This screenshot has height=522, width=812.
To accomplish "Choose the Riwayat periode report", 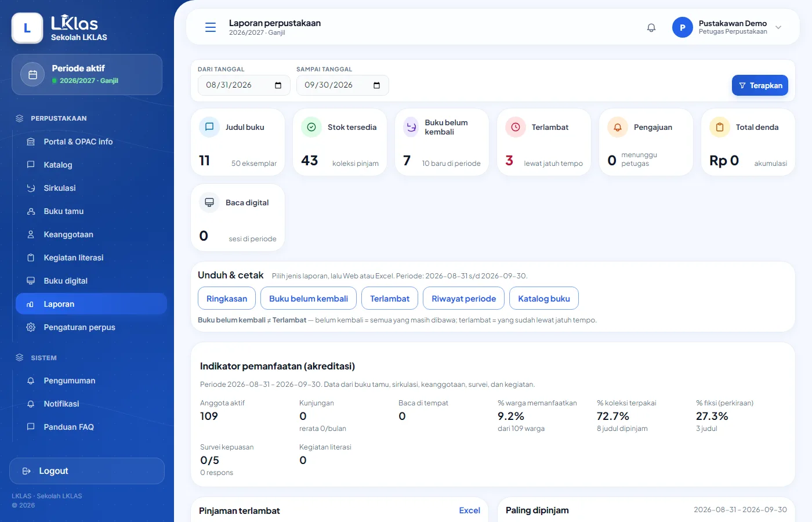I will click(x=464, y=299).
